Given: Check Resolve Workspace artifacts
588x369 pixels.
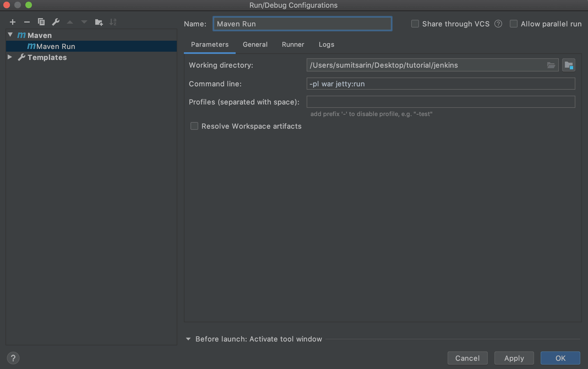Looking at the screenshot, I should pyautogui.click(x=194, y=126).
